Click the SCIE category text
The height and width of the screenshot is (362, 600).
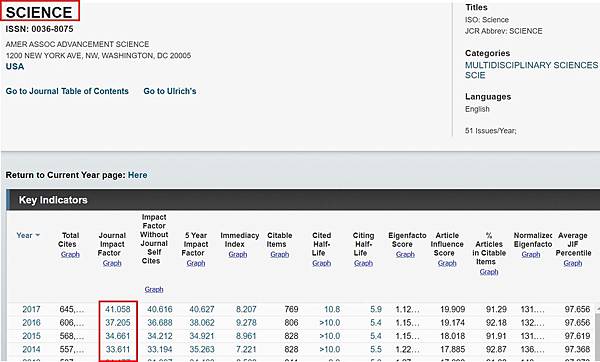coord(475,75)
